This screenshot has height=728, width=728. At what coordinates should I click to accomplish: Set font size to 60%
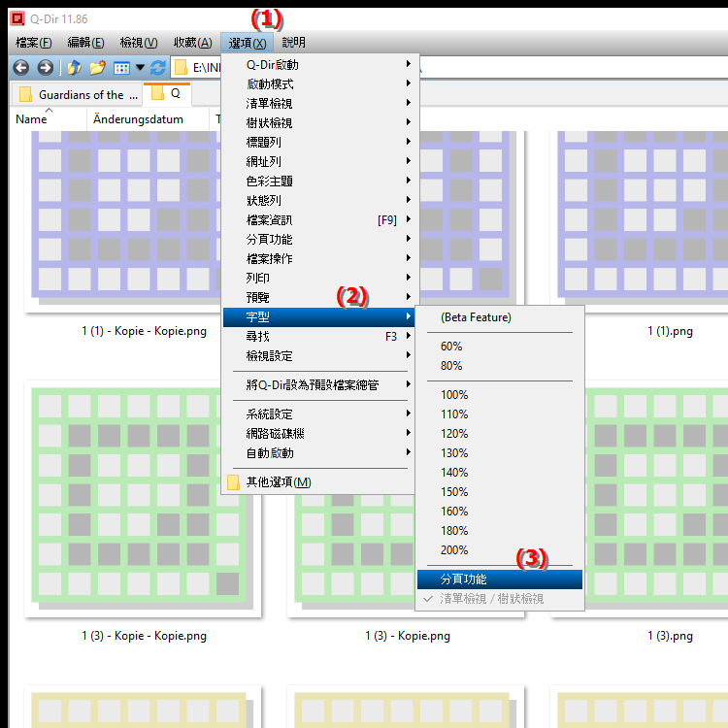(500, 347)
